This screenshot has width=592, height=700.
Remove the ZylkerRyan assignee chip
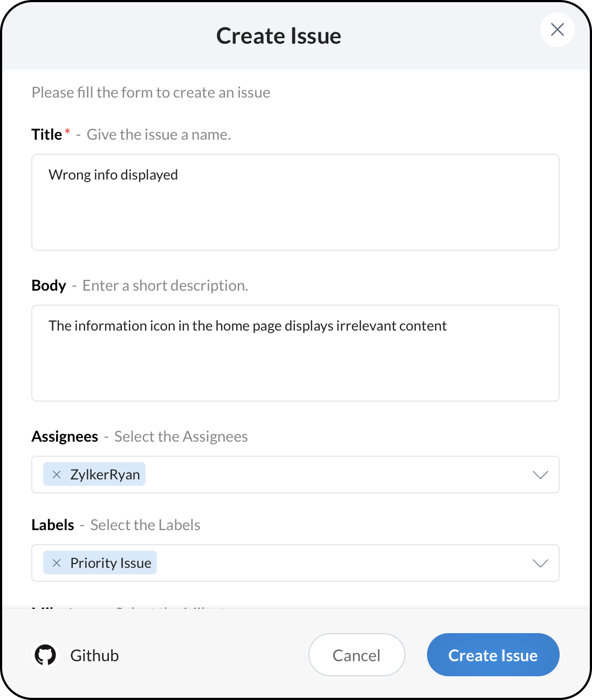tap(57, 475)
